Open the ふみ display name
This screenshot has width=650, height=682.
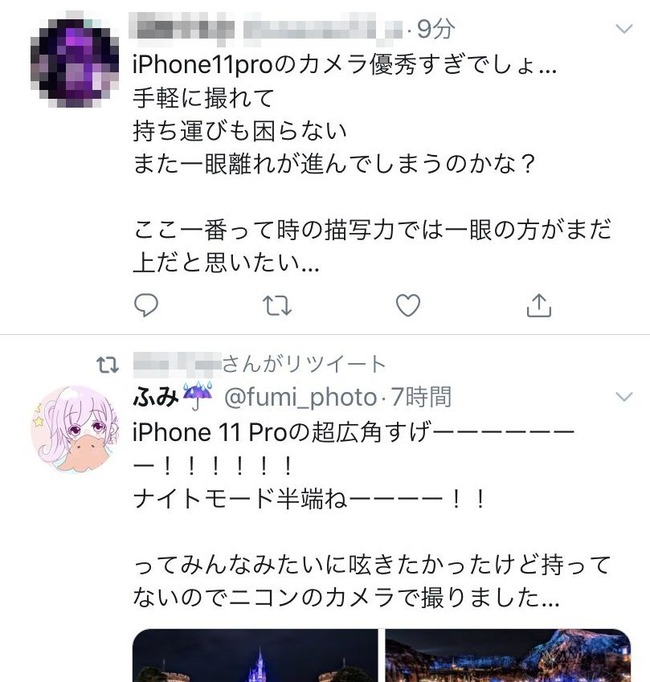155,397
